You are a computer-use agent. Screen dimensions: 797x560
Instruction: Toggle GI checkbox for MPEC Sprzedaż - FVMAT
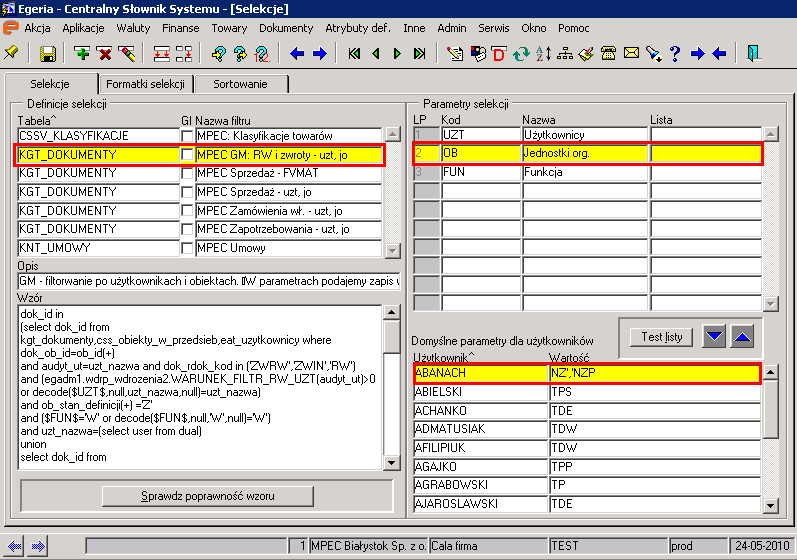(x=187, y=173)
